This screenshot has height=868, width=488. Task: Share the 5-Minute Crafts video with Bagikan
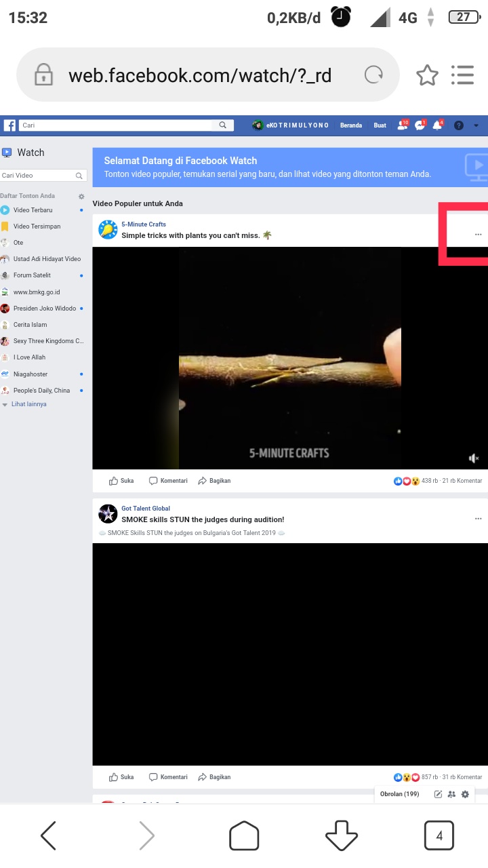[x=214, y=481]
